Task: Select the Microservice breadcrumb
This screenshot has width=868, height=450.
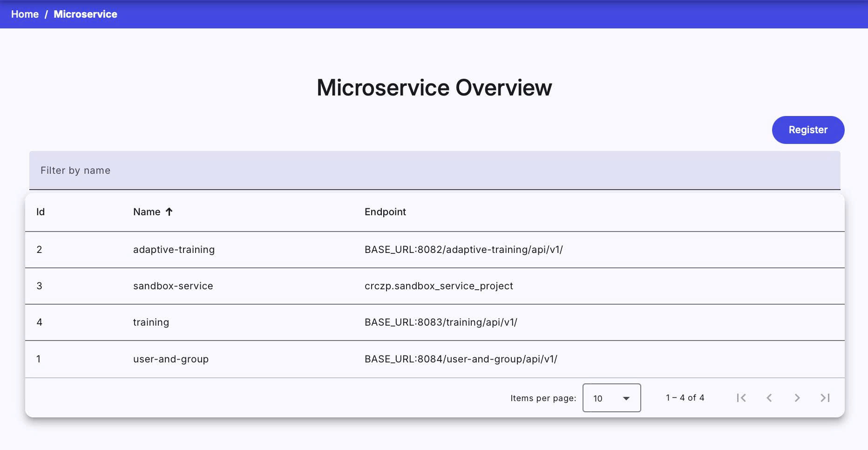Action: (85, 14)
